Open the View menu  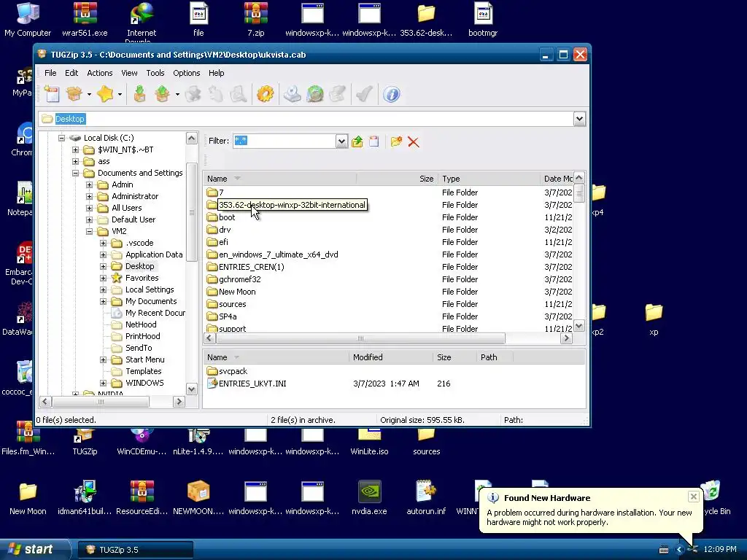click(x=129, y=73)
